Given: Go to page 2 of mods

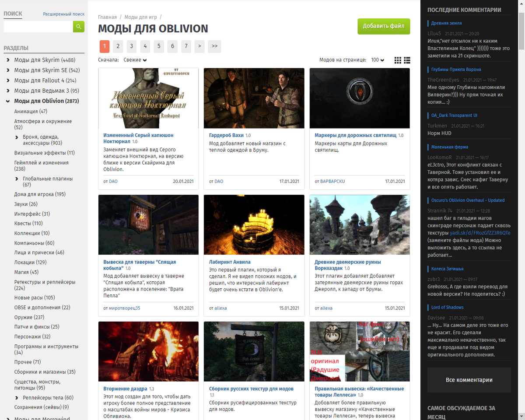Looking at the screenshot, I should pyautogui.click(x=118, y=46).
